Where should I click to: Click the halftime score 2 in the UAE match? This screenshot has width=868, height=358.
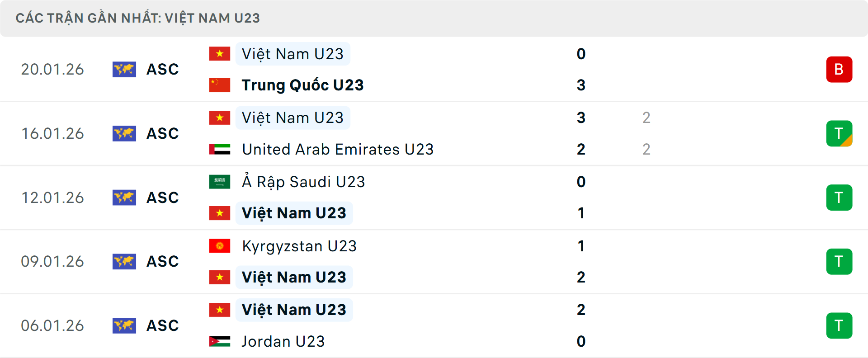click(646, 118)
